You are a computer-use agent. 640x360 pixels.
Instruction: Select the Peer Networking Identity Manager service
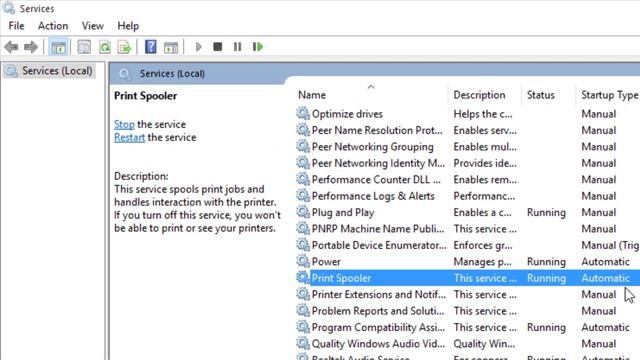(x=378, y=163)
